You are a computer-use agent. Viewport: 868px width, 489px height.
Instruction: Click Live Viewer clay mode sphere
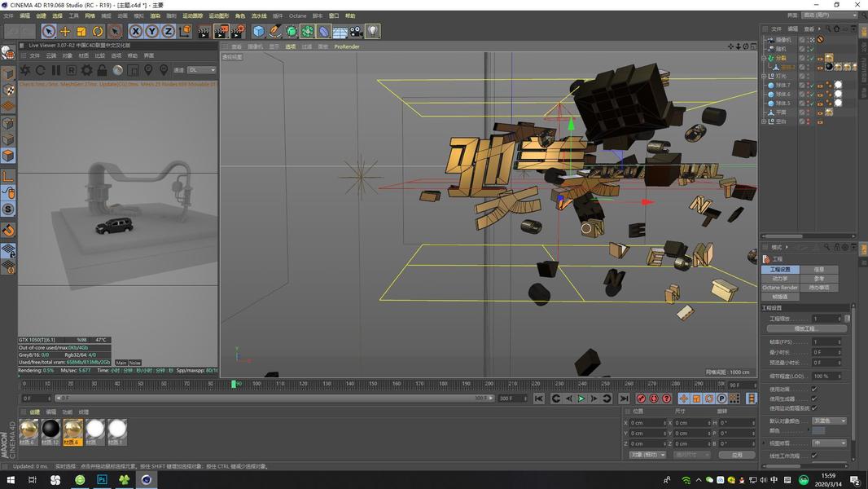click(x=118, y=70)
